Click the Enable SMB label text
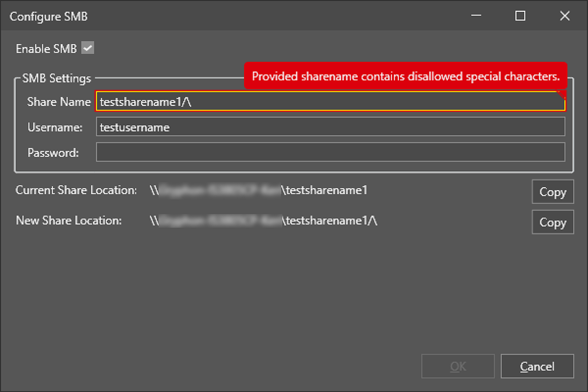Screen dimensions: 588x392 click(46, 49)
